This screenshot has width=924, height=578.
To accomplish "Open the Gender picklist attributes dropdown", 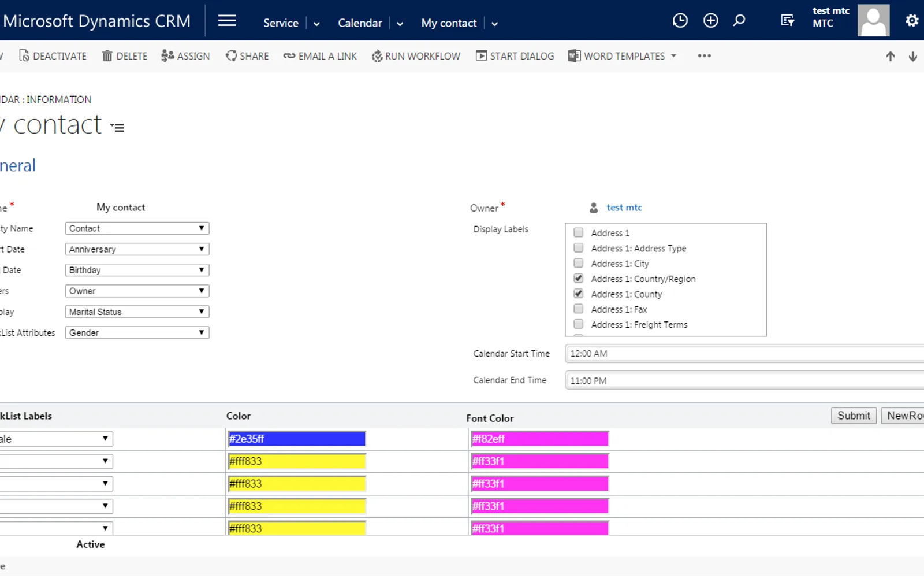I will 137,332.
